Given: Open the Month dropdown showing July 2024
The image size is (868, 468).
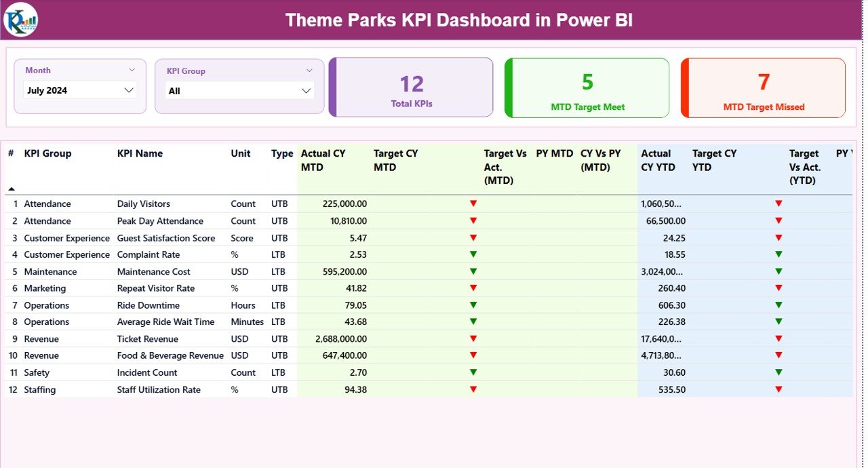Looking at the screenshot, I should coord(80,89).
